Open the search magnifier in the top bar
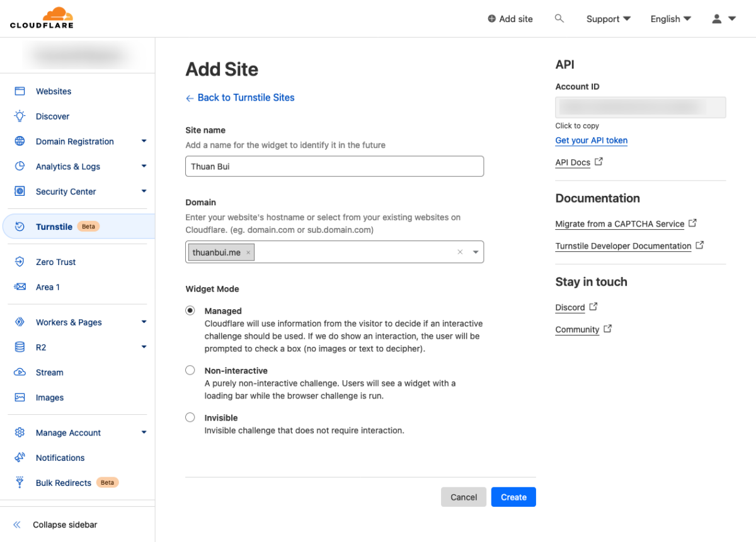 point(559,18)
